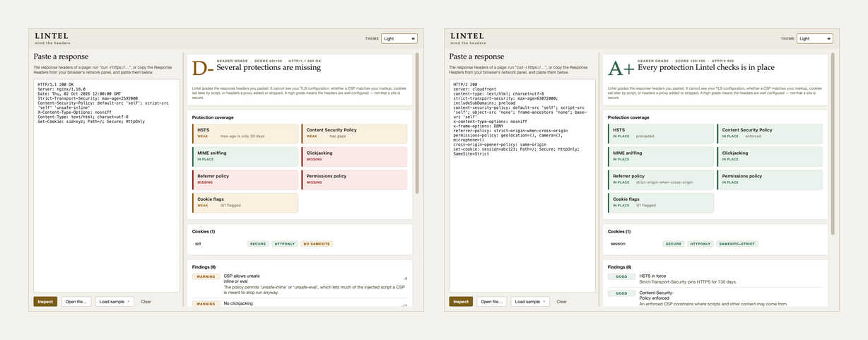
Task: Click the session cookie name
Action: coord(618,244)
